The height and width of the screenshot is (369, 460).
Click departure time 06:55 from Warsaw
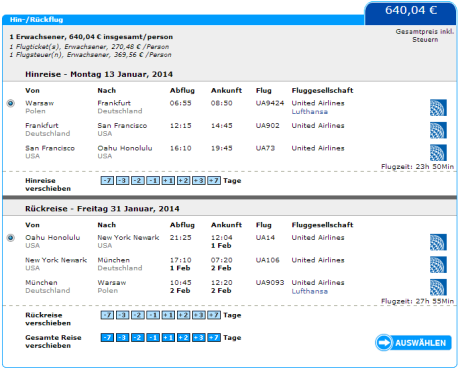coord(180,103)
